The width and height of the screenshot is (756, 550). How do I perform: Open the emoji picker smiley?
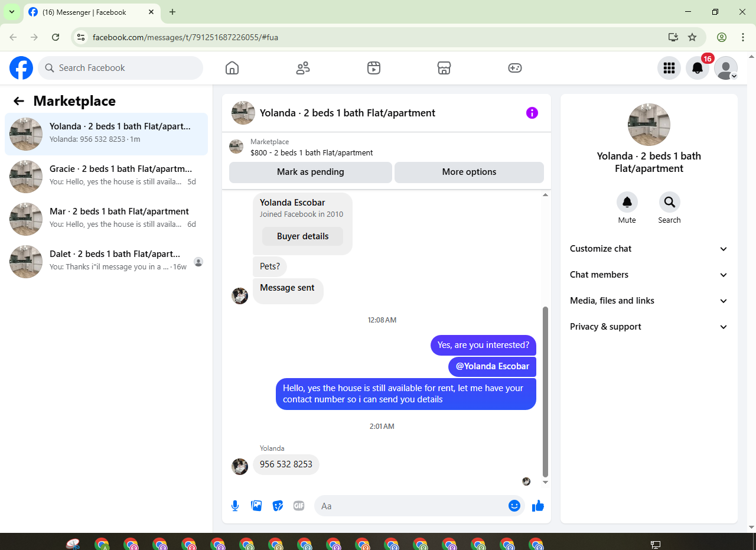point(514,506)
